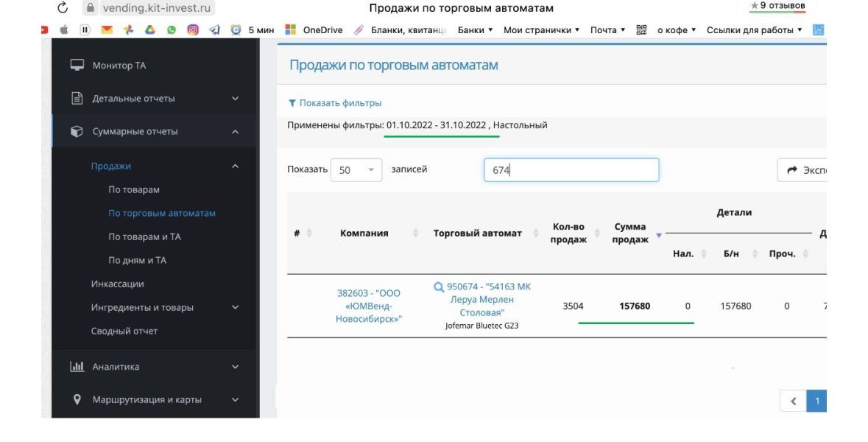868x442 pixels.
Task: Open the Google Drive bookmark icon
Action: [x=150, y=30]
